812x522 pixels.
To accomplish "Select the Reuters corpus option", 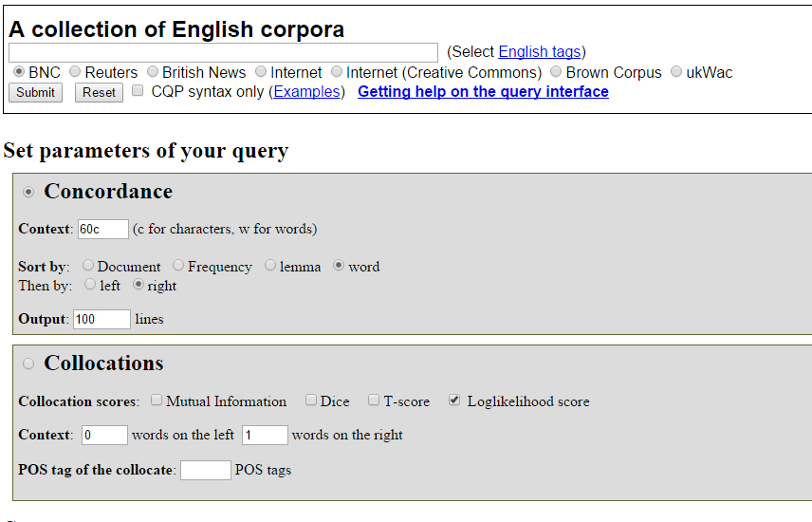I will click(75, 71).
